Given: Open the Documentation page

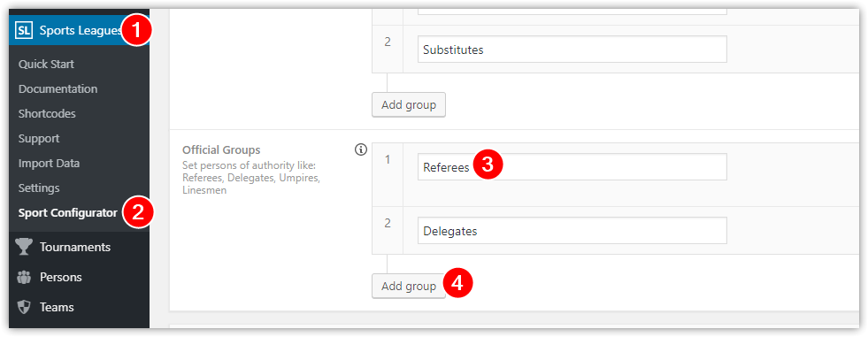Looking at the screenshot, I should [x=58, y=88].
